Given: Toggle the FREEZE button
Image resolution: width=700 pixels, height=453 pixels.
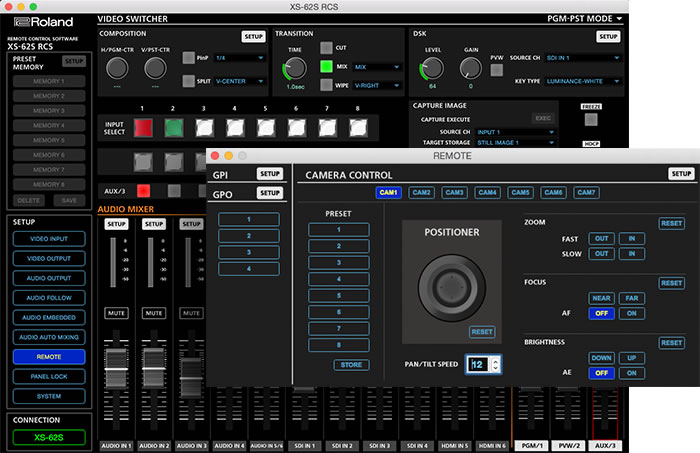Looking at the screenshot, I should point(591,119).
